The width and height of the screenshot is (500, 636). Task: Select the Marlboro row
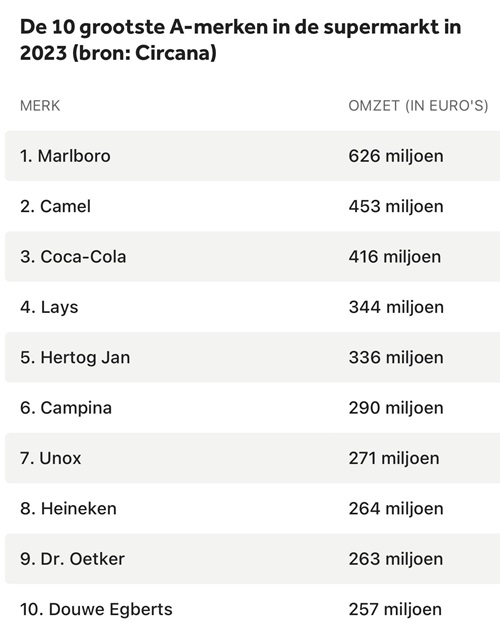(x=252, y=156)
